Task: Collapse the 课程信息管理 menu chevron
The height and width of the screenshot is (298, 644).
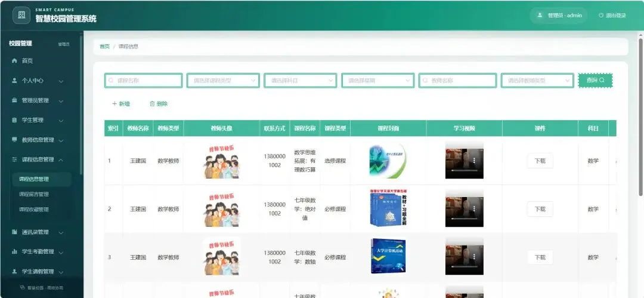Action: point(61,159)
